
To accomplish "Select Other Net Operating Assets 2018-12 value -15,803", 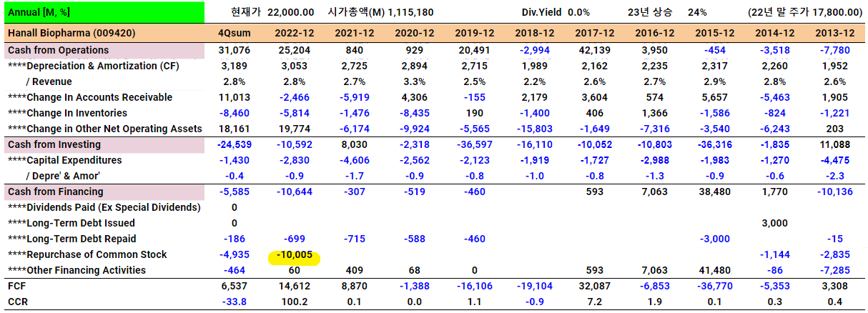I will 534,129.
